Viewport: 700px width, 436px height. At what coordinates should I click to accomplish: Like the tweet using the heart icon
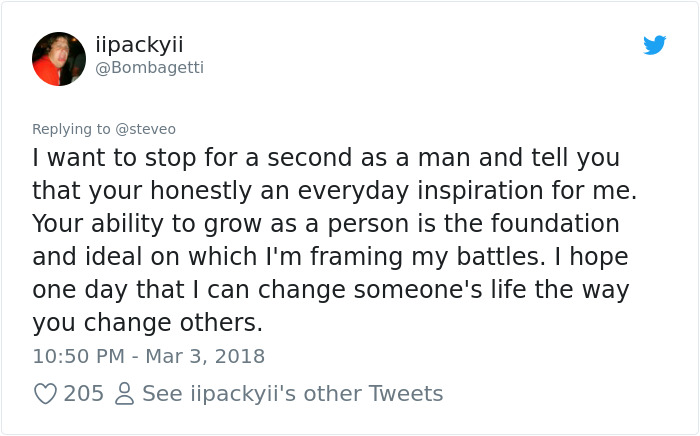click(x=45, y=394)
